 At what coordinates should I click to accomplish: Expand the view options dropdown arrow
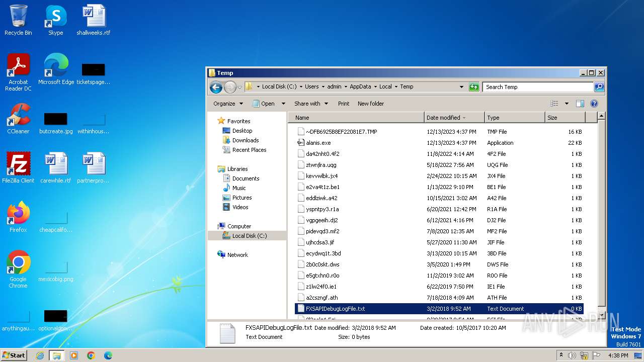click(567, 104)
